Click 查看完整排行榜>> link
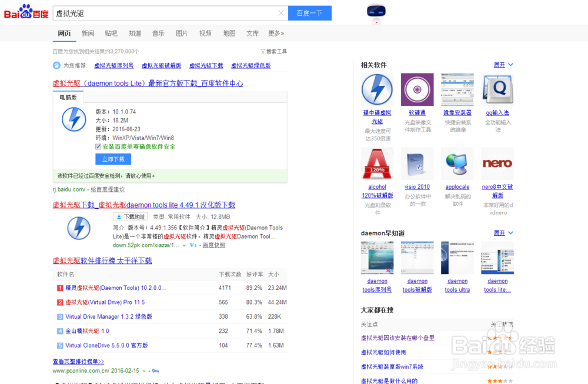 [x=78, y=362]
